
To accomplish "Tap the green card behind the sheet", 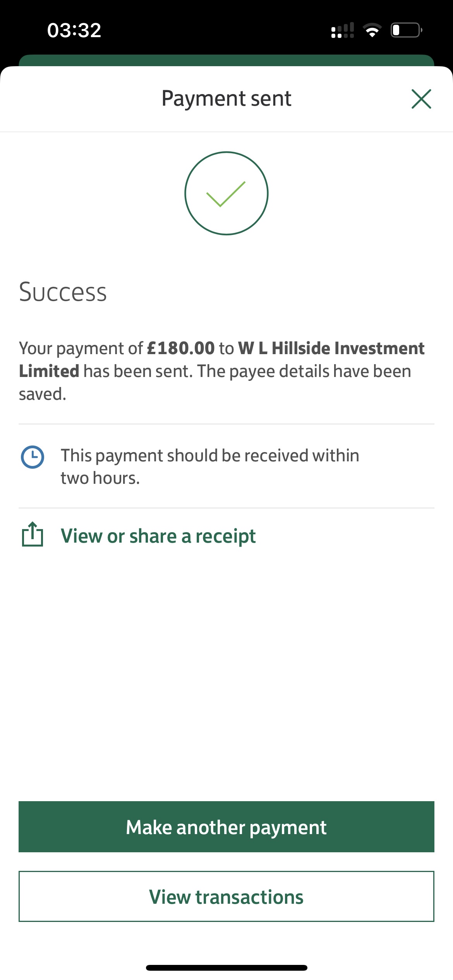I will click(x=226, y=60).
